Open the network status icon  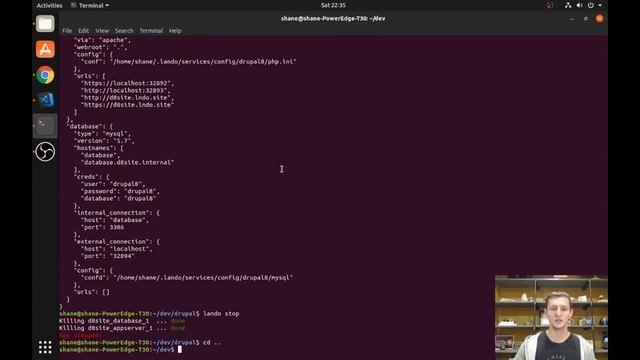[x=568, y=5]
